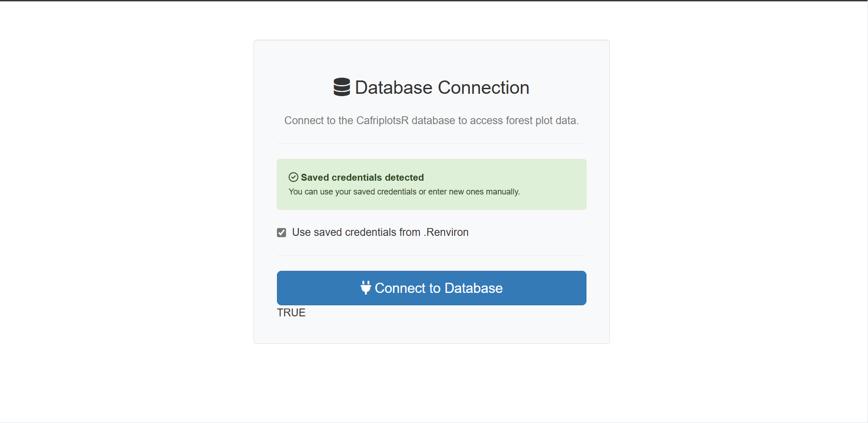Uncheck the saved credentials checkbox
This screenshot has height=423, width=868.
282,233
